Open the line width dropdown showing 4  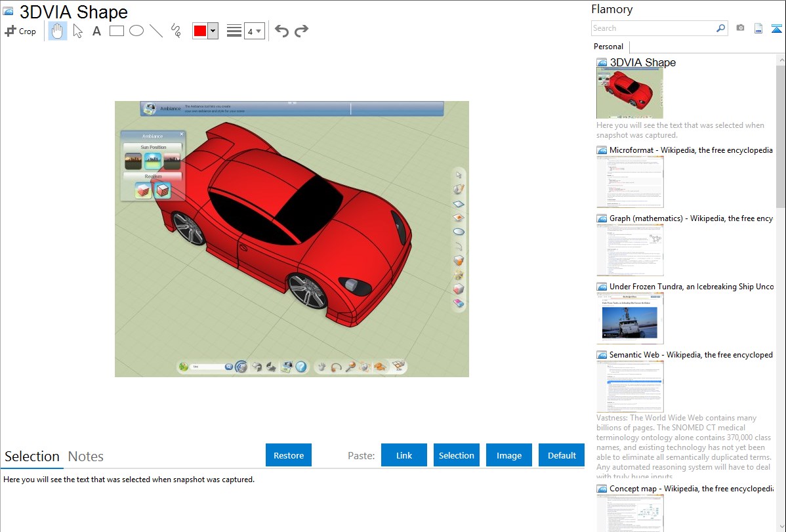tap(254, 31)
